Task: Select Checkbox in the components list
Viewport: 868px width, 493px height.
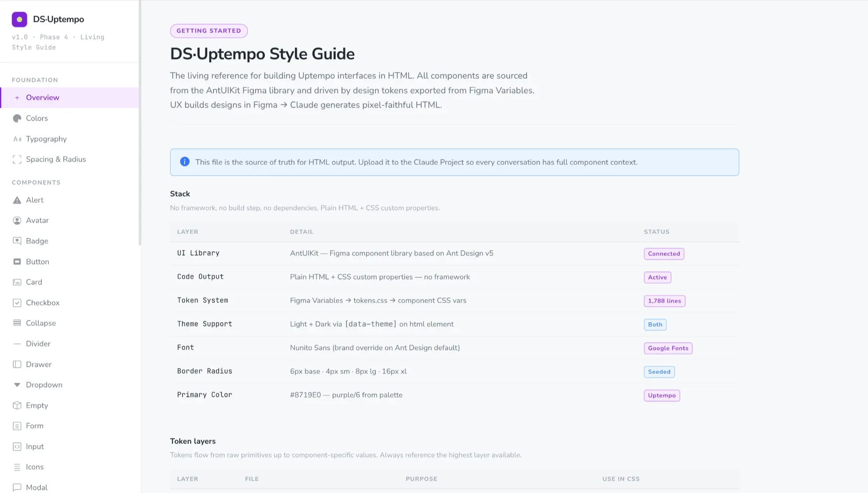Action: tap(70, 303)
